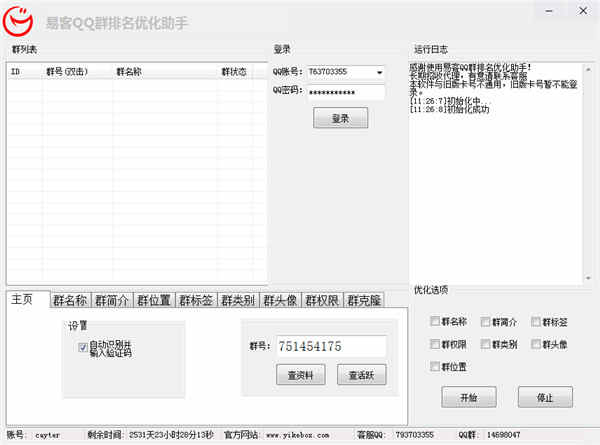Click the 登录 login button
Image resolution: width=600 pixels, height=445 pixels.
click(341, 118)
